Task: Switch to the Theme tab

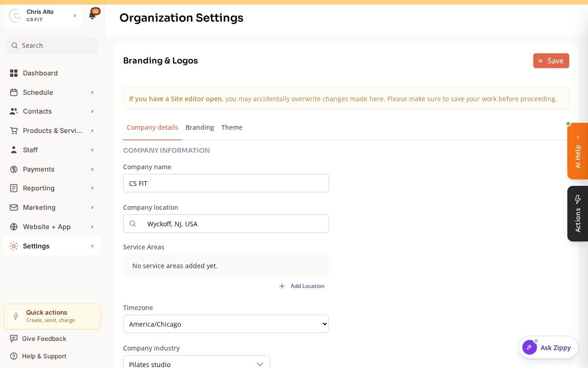Action: point(232,127)
